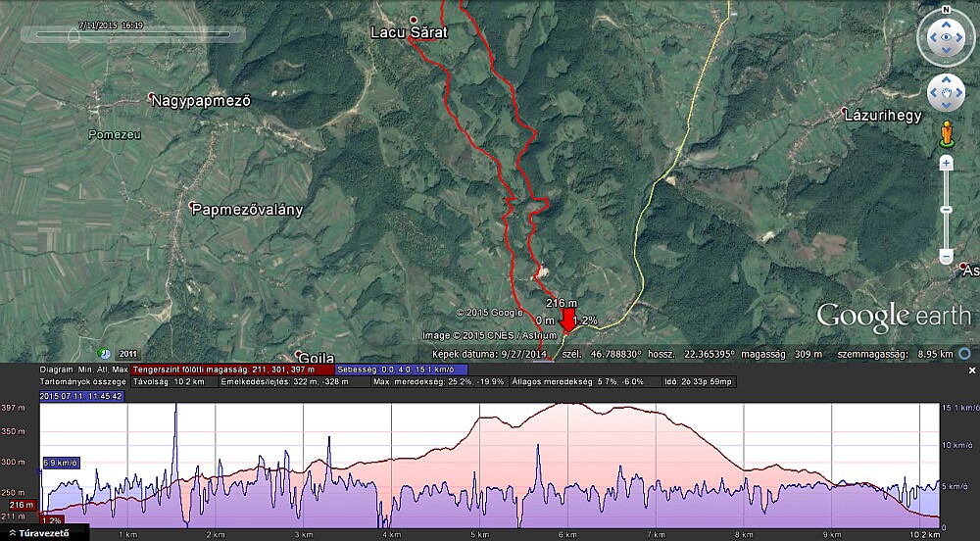
Task: Click the zoom out minus button
Action: click(x=946, y=257)
